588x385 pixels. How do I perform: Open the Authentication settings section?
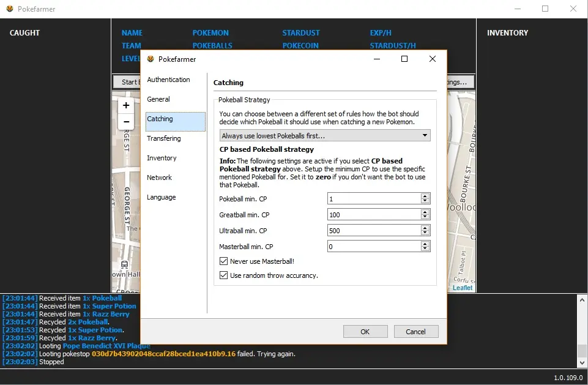[168, 80]
